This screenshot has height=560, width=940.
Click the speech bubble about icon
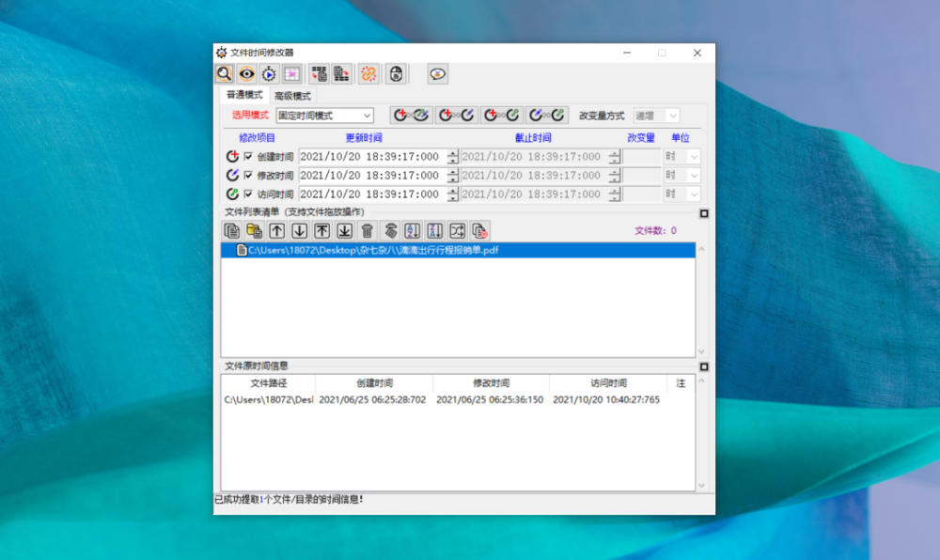438,73
